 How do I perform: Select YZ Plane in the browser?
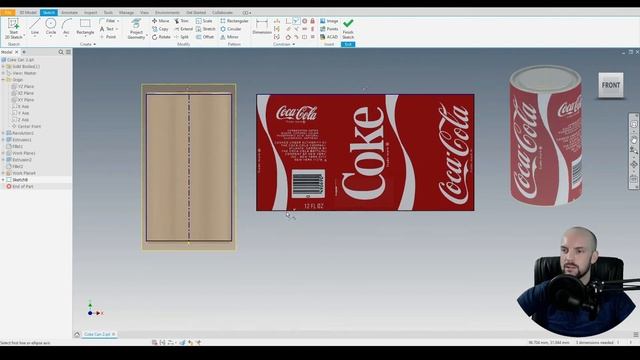click(23, 87)
